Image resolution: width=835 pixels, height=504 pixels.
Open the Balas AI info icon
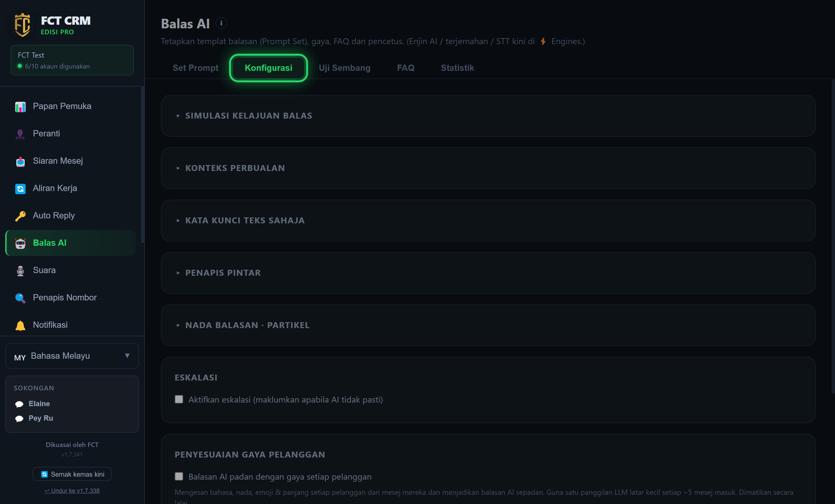point(221,23)
